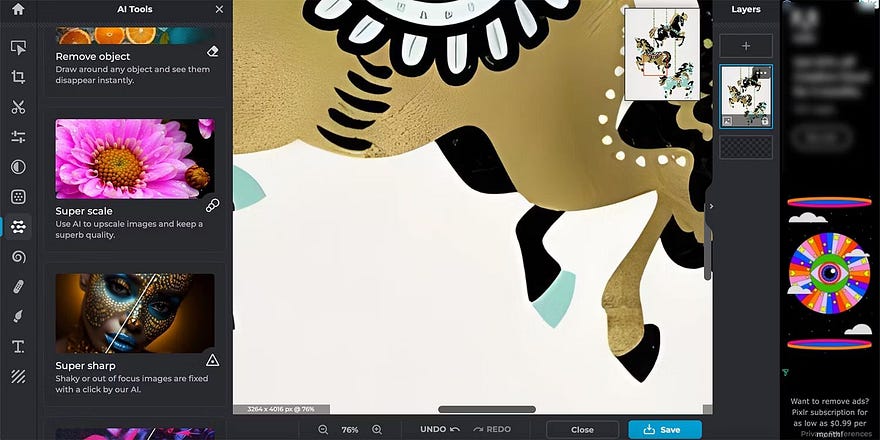The height and width of the screenshot is (440, 880).
Task: Click the Close button in the bottom bar
Action: [582, 429]
